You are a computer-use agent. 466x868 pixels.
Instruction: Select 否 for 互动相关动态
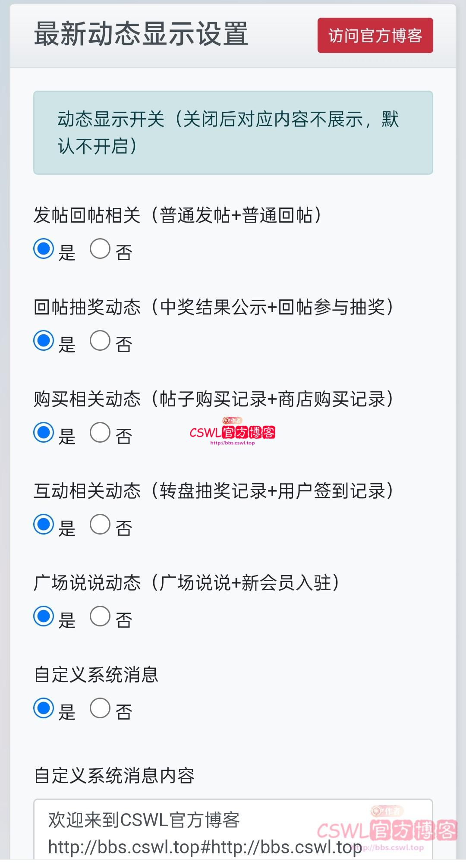(100, 525)
